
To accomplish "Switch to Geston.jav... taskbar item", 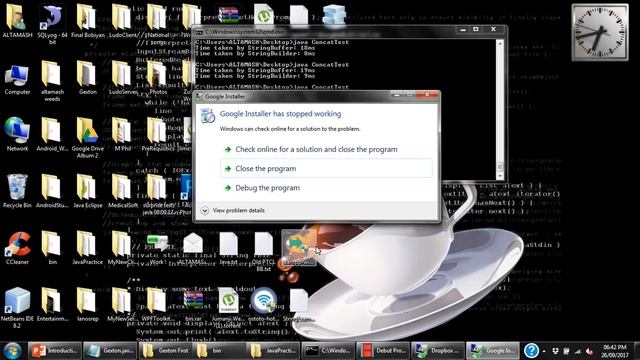I will coord(110,351).
